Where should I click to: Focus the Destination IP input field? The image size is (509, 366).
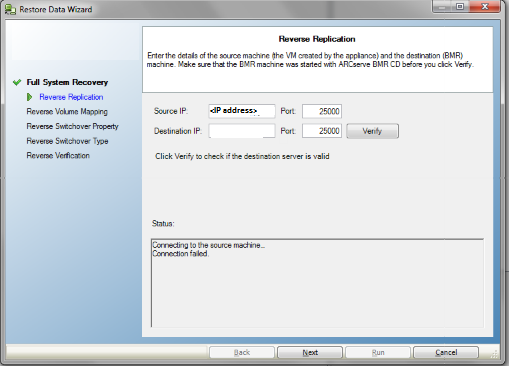242,131
